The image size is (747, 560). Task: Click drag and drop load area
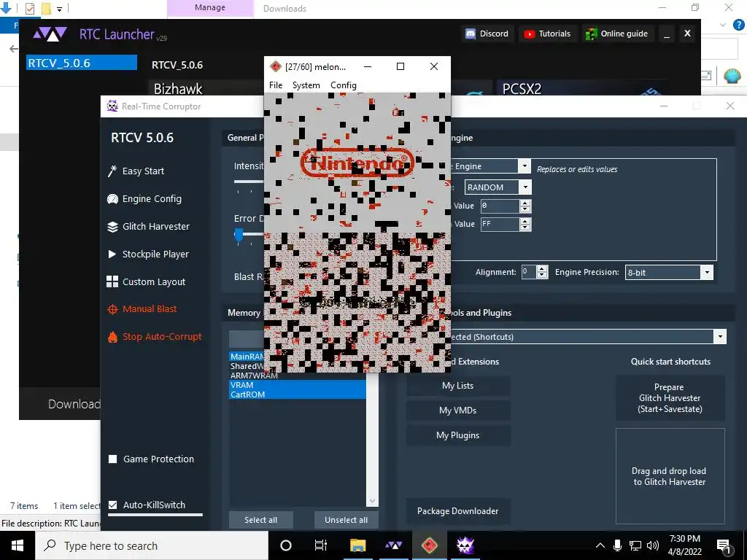(670, 476)
